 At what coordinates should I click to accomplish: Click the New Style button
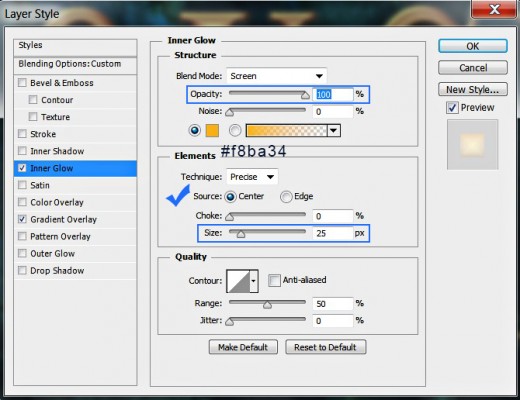473,89
